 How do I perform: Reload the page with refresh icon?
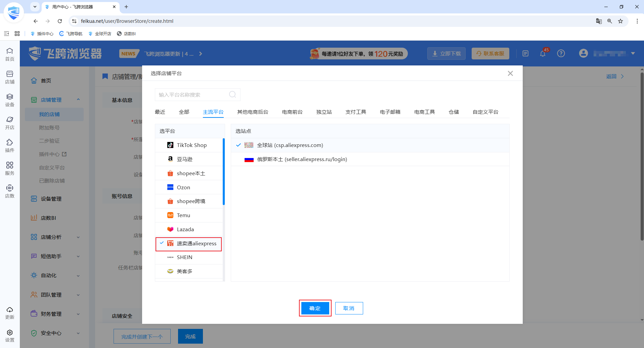click(60, 21)
